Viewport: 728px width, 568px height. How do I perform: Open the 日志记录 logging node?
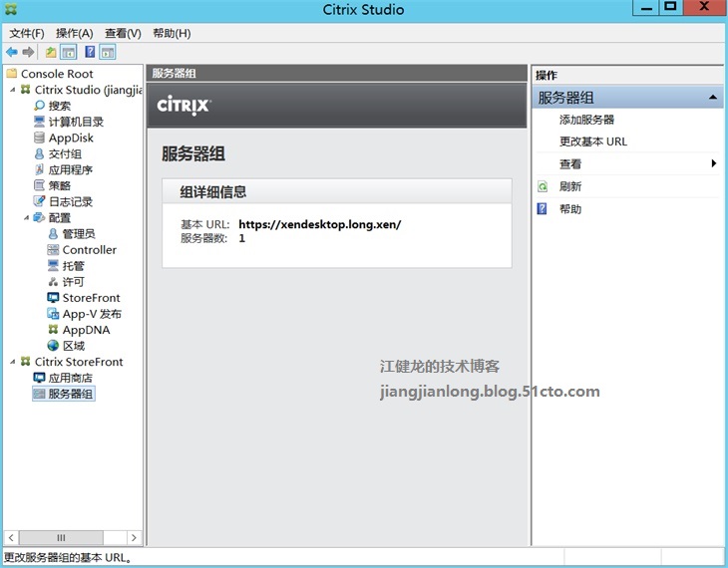click(63, 202)
